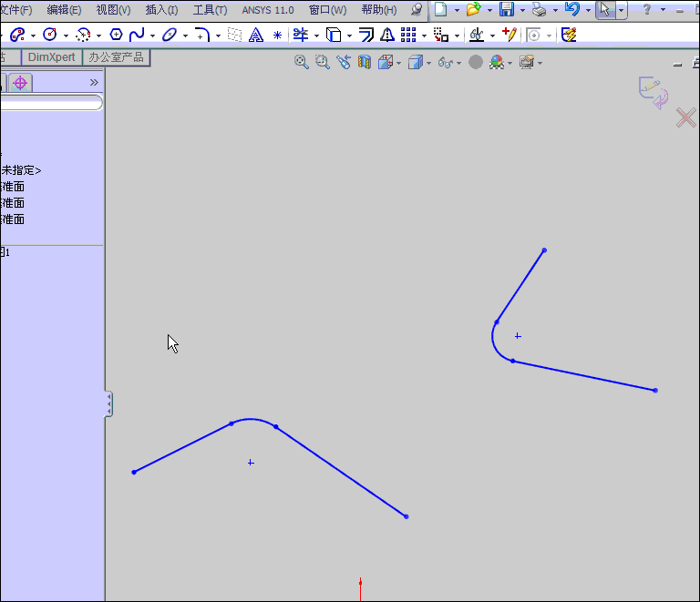The width and height of the screenshot is (700, 602).
Task: Open the display style dropdown arrow
Action: (428, 64)
